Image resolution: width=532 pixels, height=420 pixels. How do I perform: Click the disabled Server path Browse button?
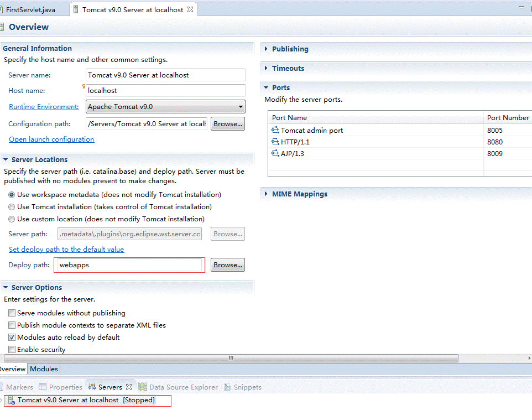click(x=228, y=234)
